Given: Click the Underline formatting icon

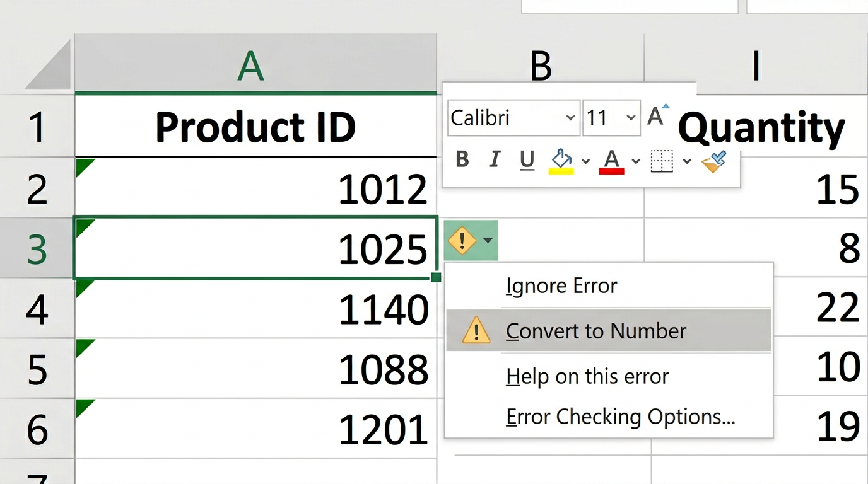Looking at the screenshot, I should (527, 160).
